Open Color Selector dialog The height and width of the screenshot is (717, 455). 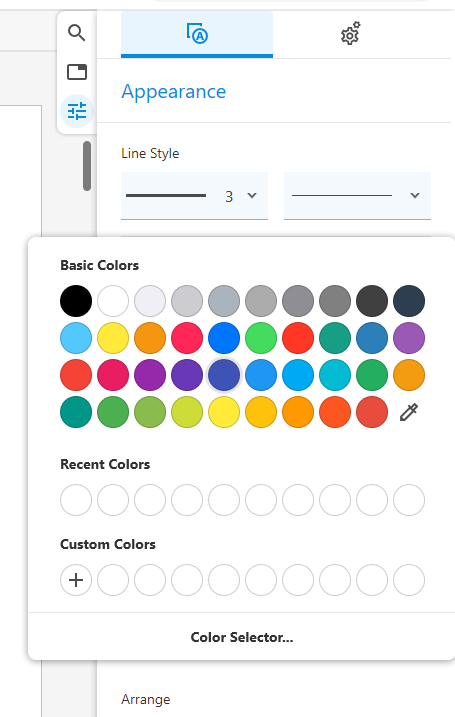coord(241,637)
